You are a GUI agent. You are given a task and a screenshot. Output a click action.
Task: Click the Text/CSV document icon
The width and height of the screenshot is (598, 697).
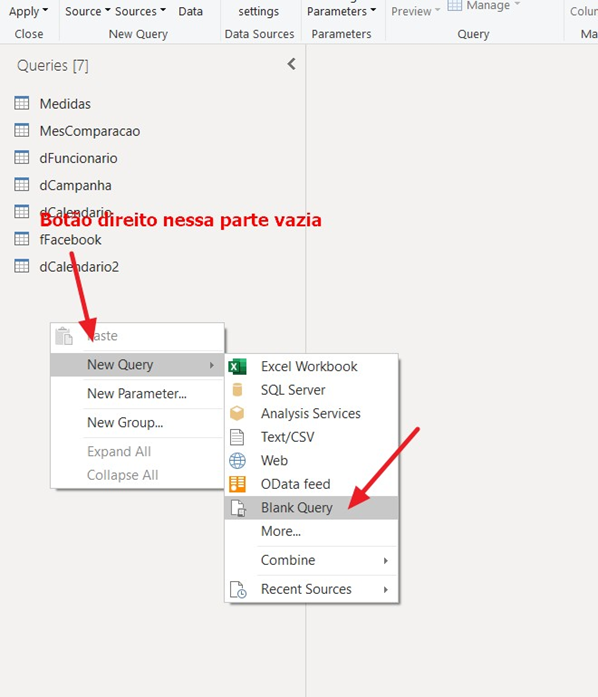click(237, 437)
